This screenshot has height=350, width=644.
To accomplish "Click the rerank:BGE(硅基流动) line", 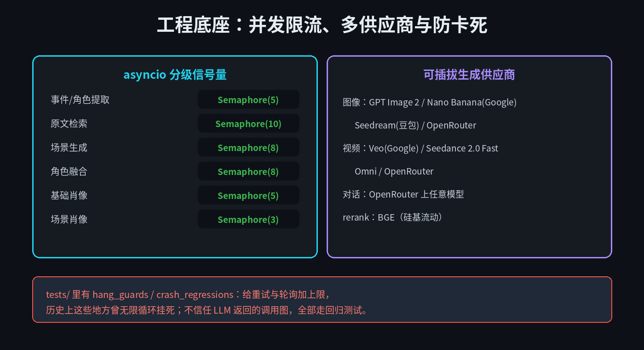I will pyautogui.click(x=394, y=217).
